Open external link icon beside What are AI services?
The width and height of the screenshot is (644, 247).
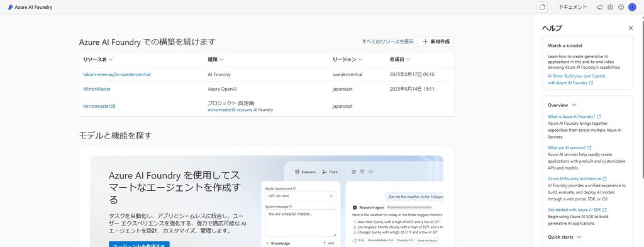tap(590, 147)
